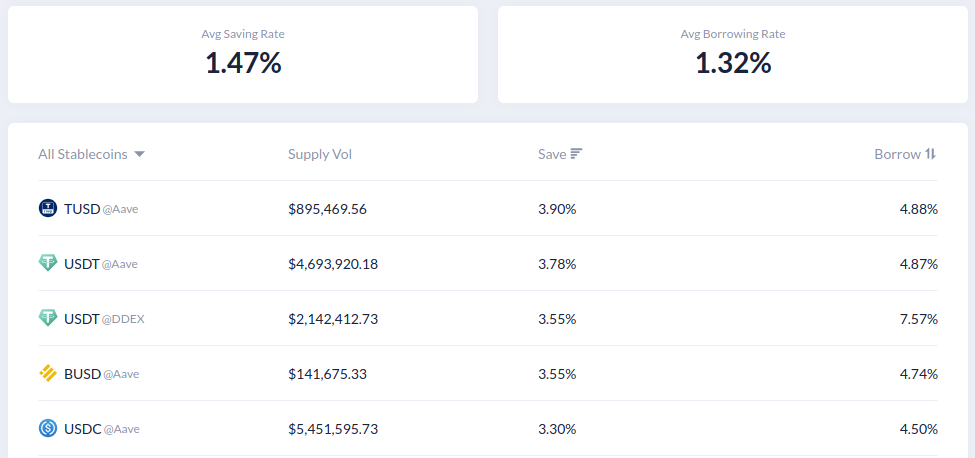Open the BUSD @Aave market link
This screenshot has width=975, height=458.
coord(101,374)
